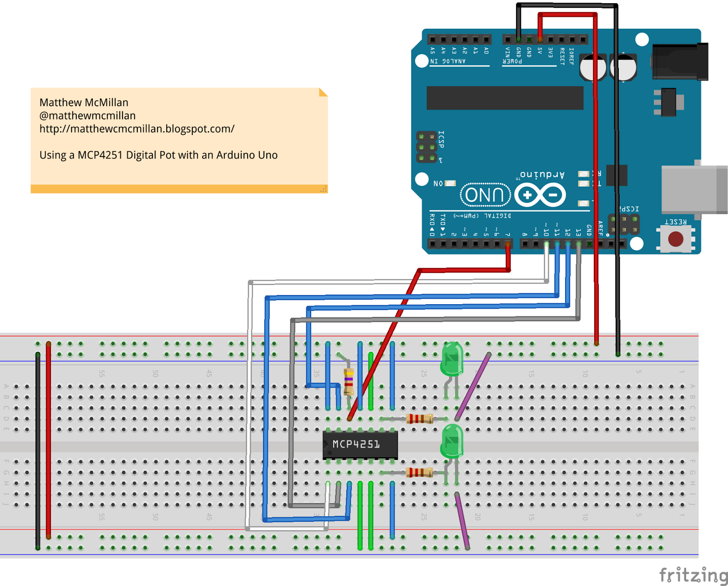Image resolution: width=728 pixels, height=586 pixels.
Task: Toggle the TX indicator LED
Action: 585,183
